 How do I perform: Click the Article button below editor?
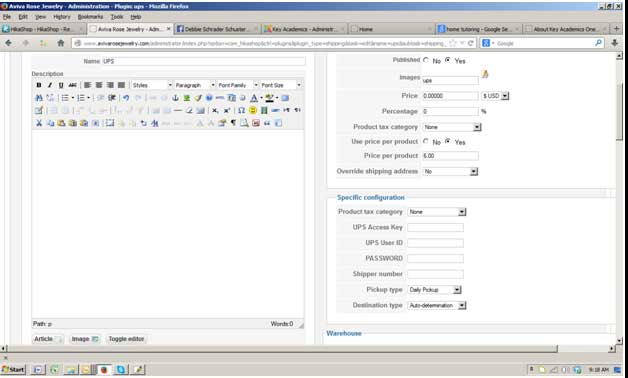(48, 339)
